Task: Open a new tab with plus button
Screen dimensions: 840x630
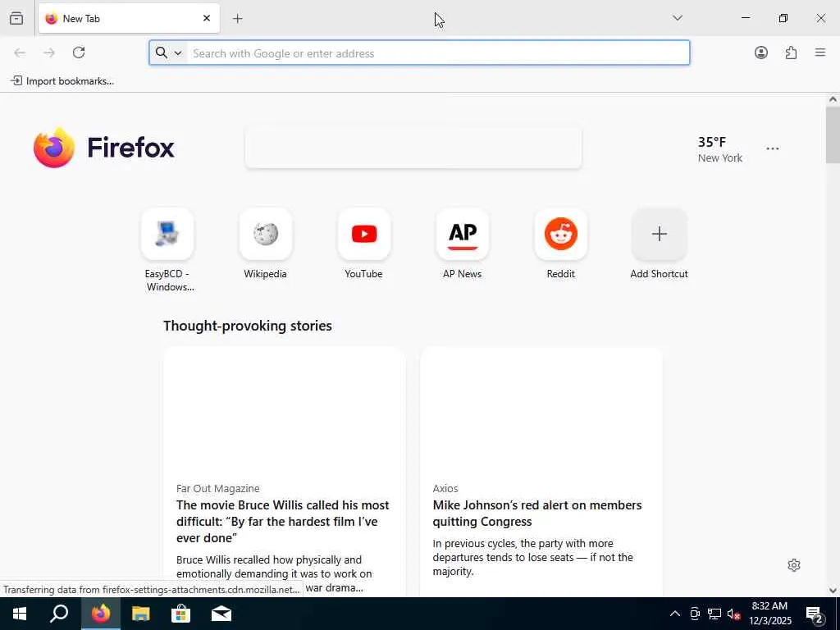Action: click(238, 19)
